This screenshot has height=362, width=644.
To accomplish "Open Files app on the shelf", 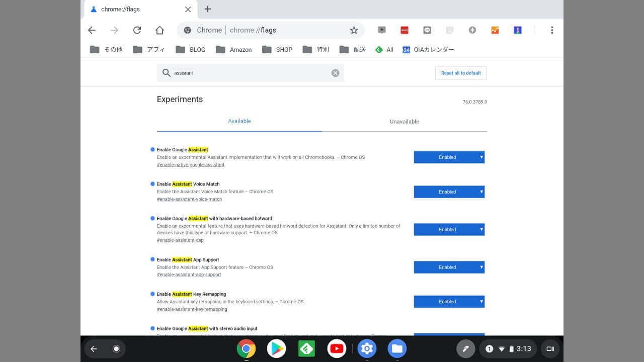I will click(397, 348).
